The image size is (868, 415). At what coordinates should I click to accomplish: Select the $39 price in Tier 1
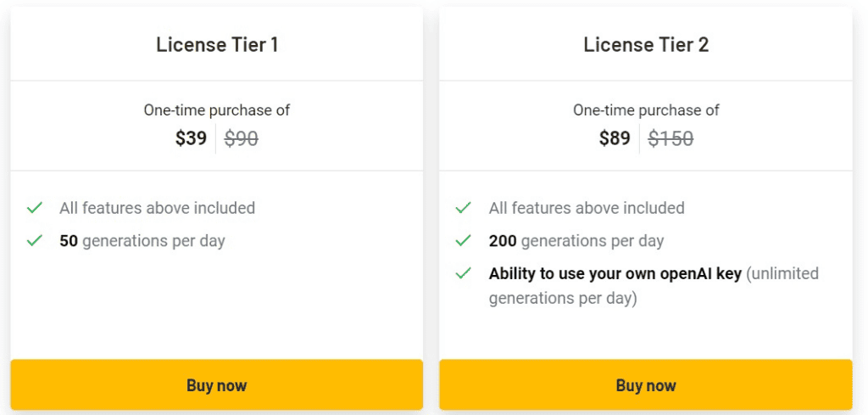(x=191, y=138)
